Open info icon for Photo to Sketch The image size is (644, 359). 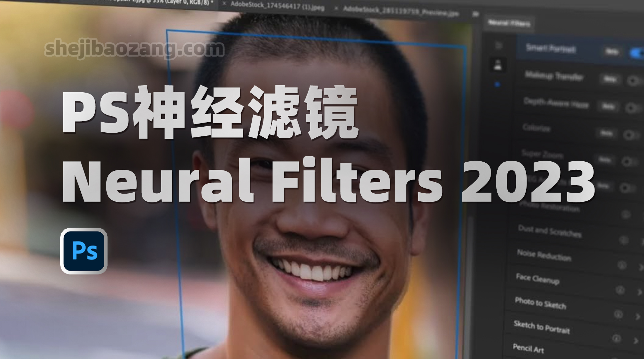(618, 314)
